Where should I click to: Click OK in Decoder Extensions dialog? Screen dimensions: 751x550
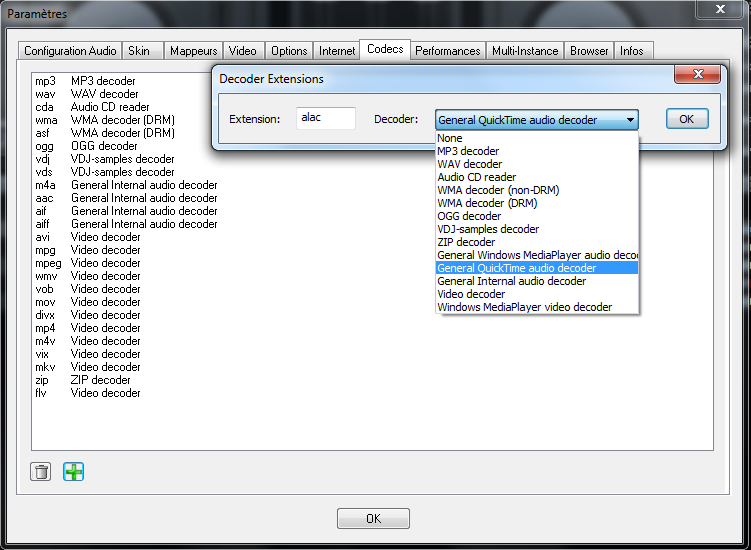coord(687,119)
